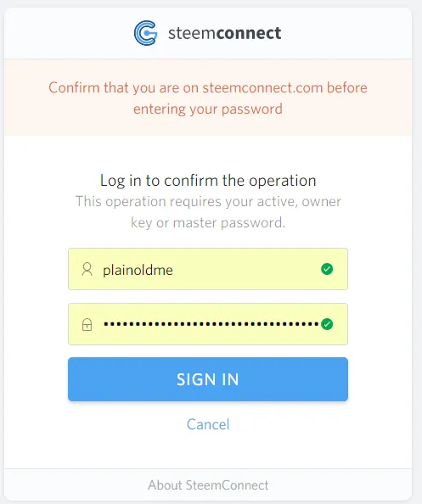The image size is (422, 504).
Task: Click the blue SIGN IN button
Action: (x=208, y=379)
